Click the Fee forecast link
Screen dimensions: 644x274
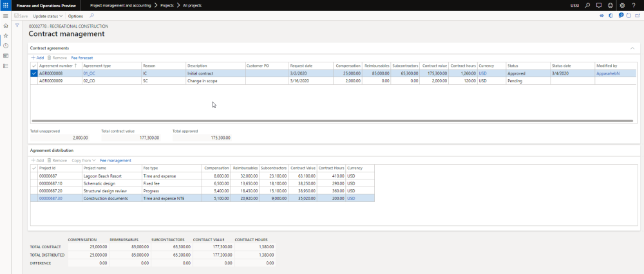pos(82,58)
